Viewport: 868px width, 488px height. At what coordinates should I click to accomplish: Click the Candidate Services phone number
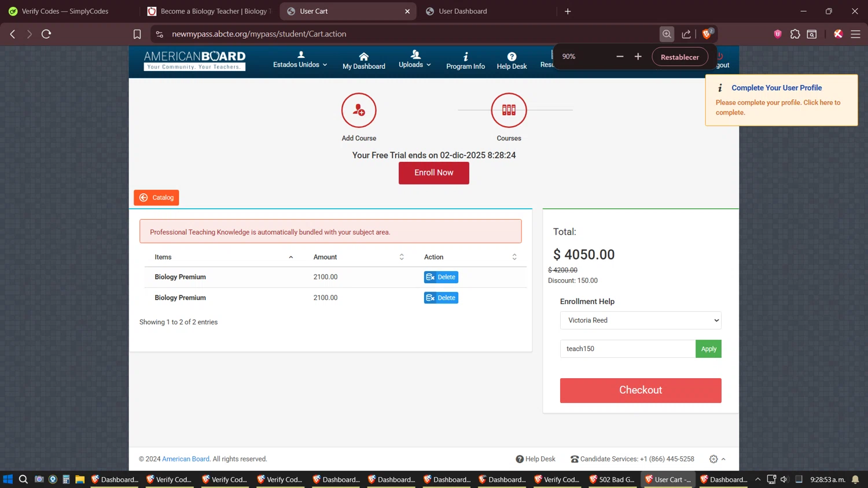(x=667, y=459)
